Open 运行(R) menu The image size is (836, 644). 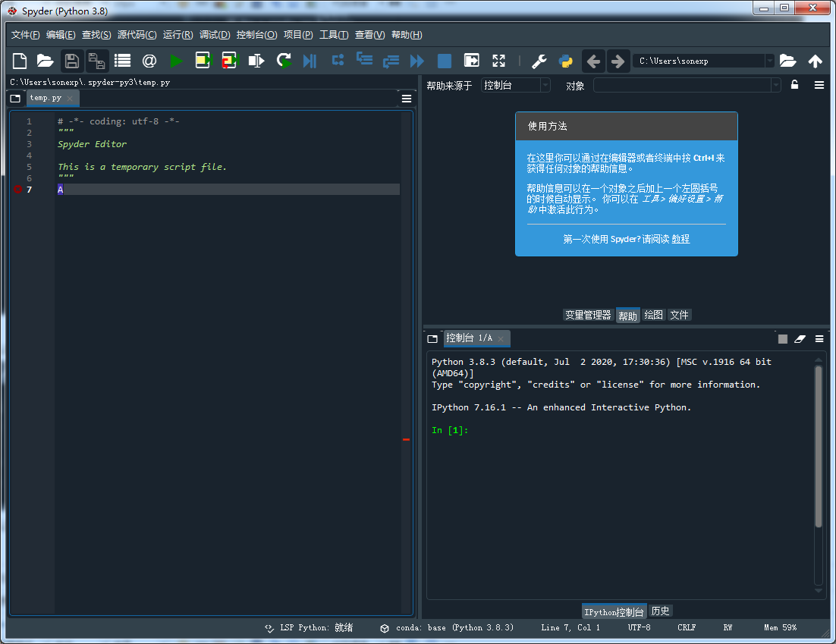click(x=178, y=35)
